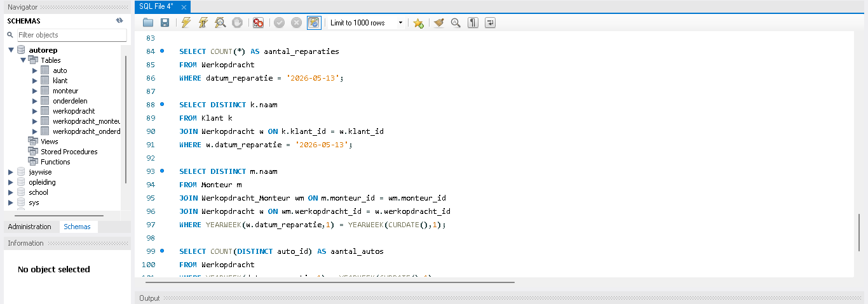Beautify the query with the broom icon

point(438,23)
